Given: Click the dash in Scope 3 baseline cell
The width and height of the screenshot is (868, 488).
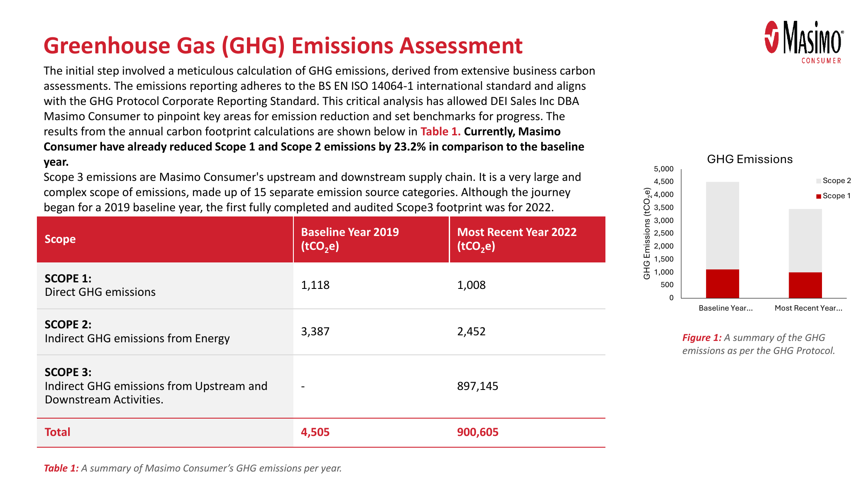Looking at the screenshot, I should (303, 386).
